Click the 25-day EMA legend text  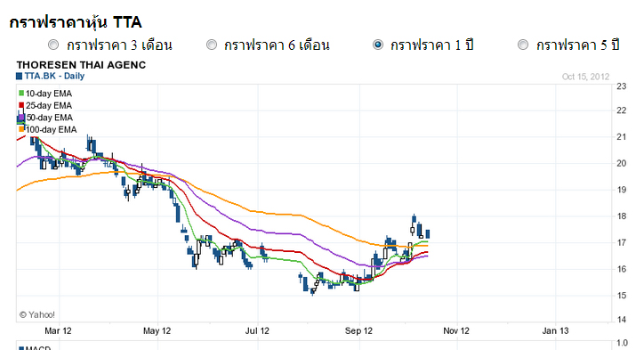click(x=48, y=105)
